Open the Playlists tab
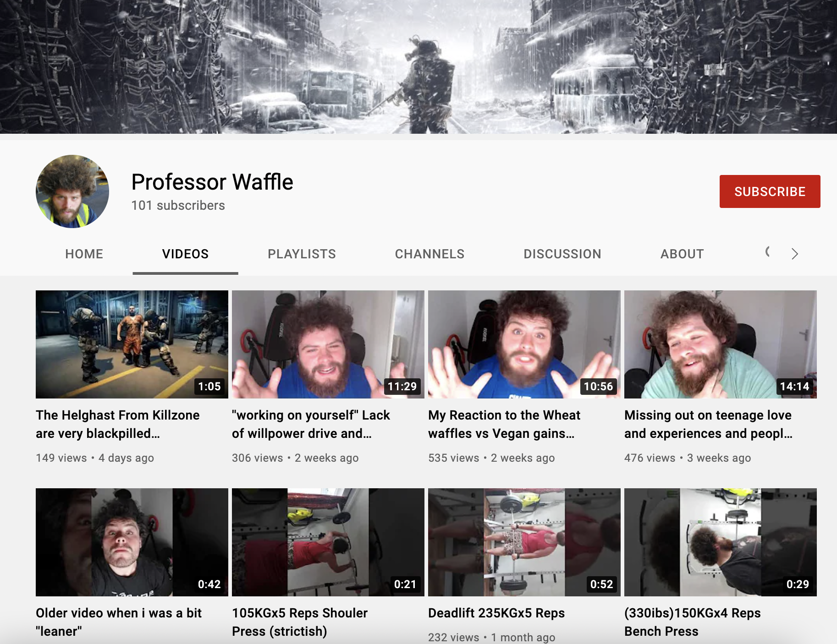837x644 pixels. [x=302, y=254]
